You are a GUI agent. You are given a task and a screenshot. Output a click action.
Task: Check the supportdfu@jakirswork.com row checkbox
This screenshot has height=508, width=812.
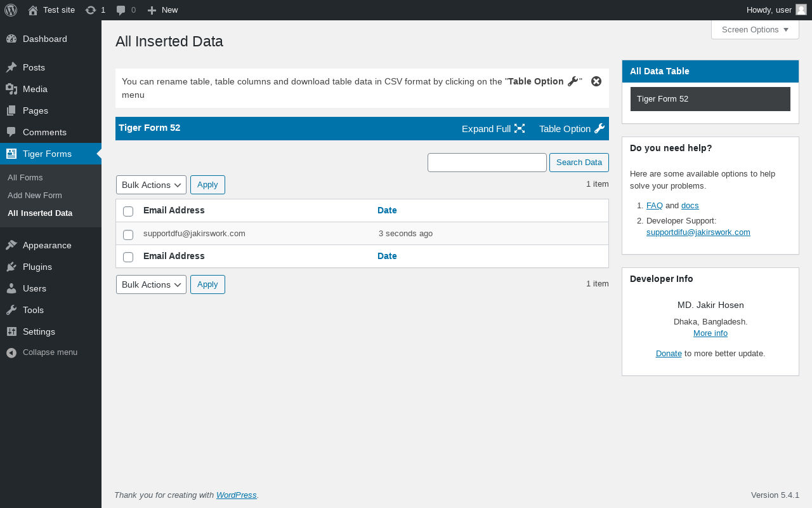pyautogui.click(x=128, y=234)
